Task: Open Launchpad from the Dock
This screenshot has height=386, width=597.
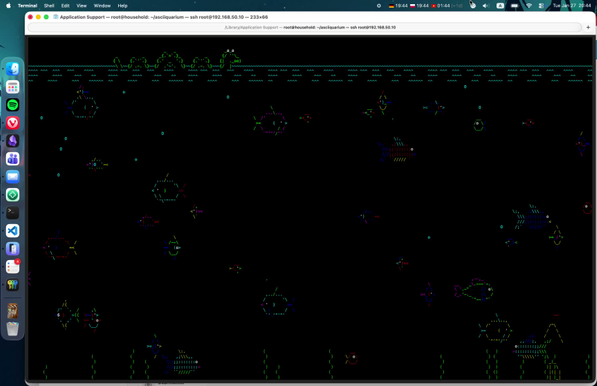Action: coord(13,87)
